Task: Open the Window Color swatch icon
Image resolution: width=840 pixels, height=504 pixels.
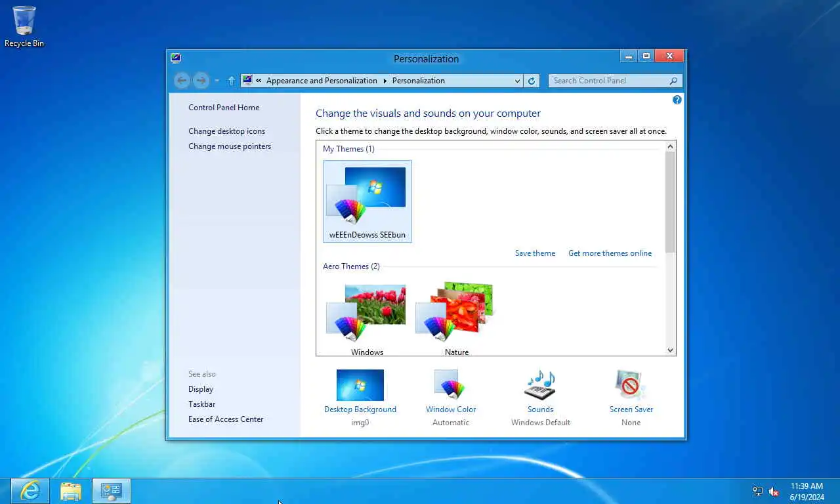Action: 450,385
